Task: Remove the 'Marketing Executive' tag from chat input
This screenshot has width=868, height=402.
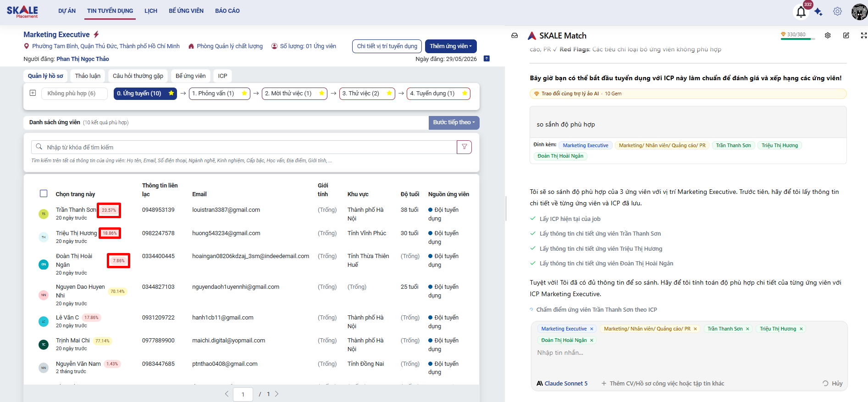Action: 592,329
